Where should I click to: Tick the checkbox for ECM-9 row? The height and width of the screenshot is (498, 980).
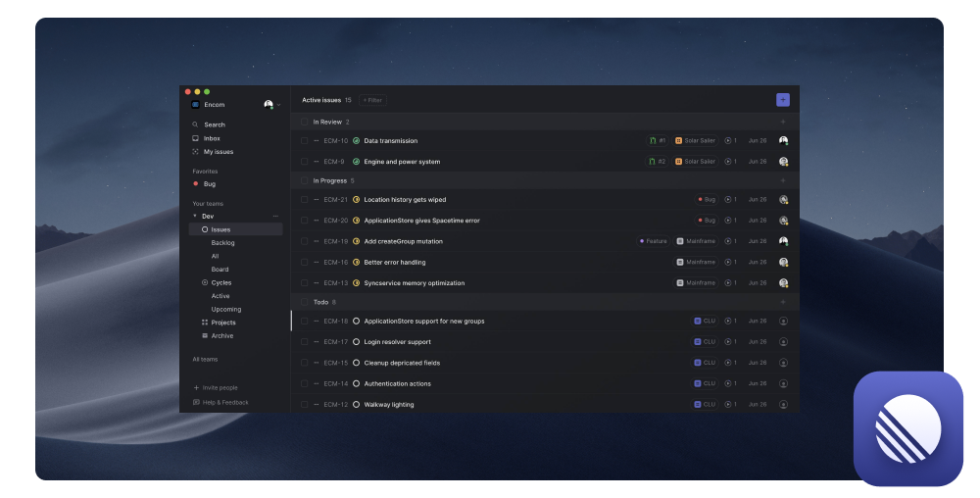[x=305, y=161]
